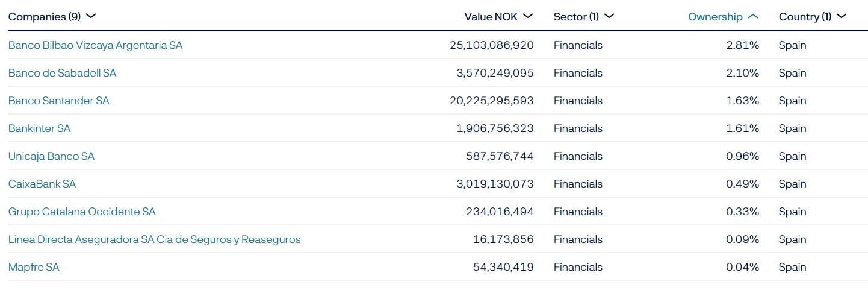Click Banco Santander's 20,225,295,593 value cell
This screenshot has width=868, height=290.
click(491, 101)
